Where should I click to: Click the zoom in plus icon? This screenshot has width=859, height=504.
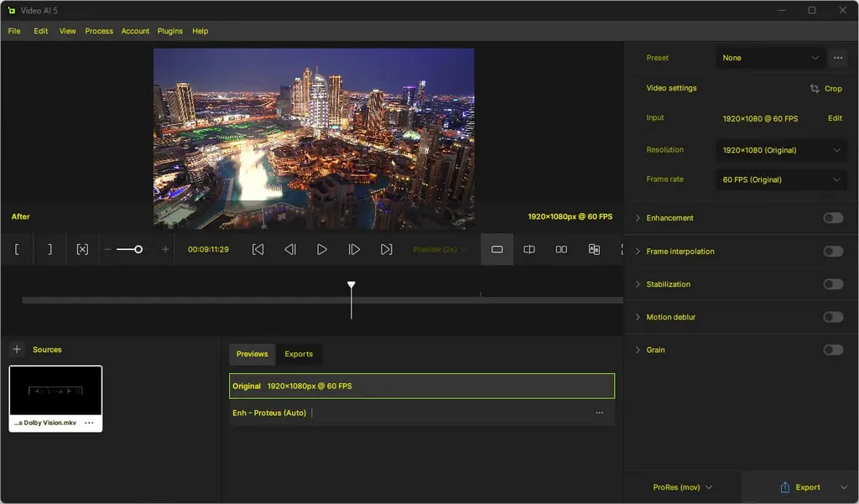coord(165,249)
